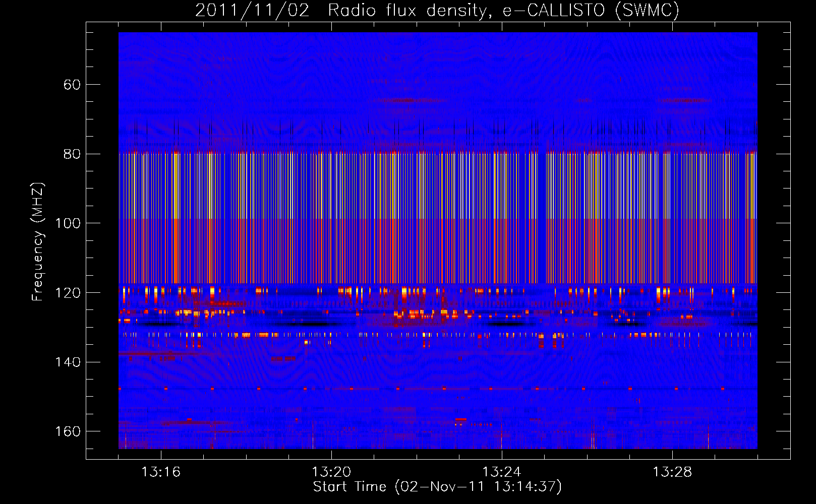Click the 'Start Time (02-Nov-11 13:14:37)' axis label
The width and height of the screenshot is (816, 504).
pos(437,487)
